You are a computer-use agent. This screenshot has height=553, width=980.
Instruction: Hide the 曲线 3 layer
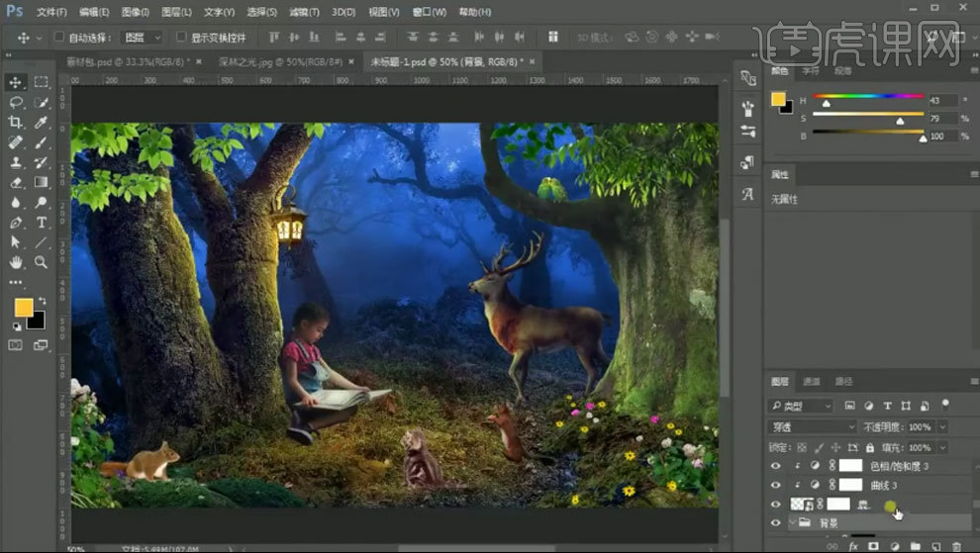click(776, 485)
